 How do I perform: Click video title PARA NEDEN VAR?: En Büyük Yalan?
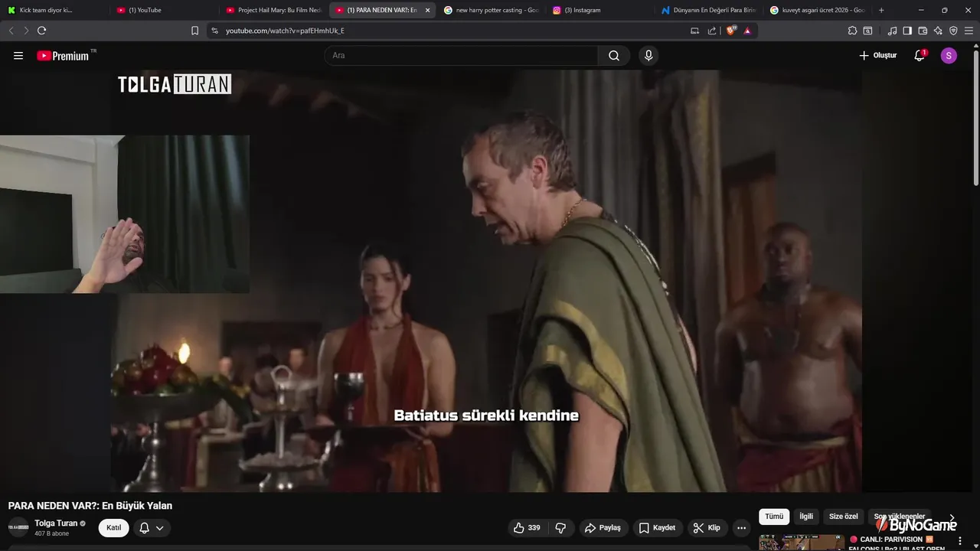coord(90,506)
